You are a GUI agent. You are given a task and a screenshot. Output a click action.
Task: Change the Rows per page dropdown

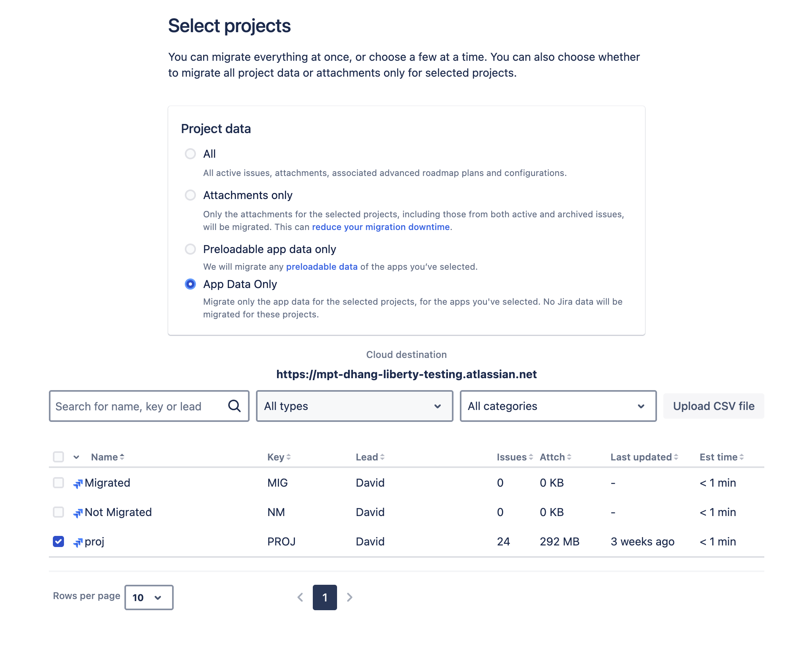pos(148,597)
